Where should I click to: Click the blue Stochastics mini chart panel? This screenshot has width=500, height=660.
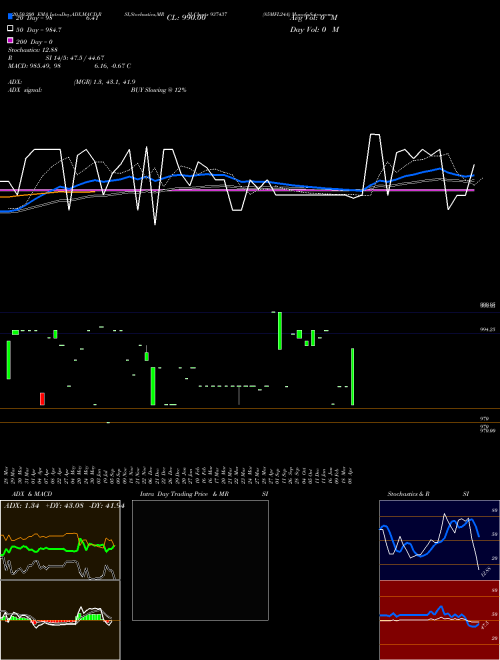pyautogui.click(x=439, y=540)
